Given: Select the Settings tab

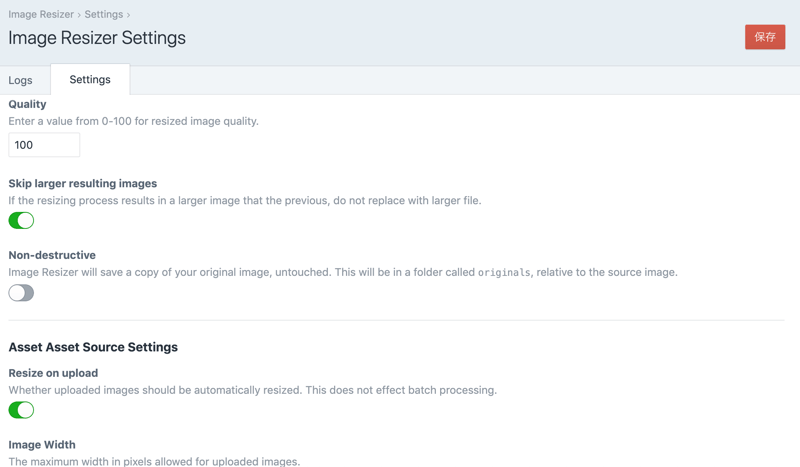Looking at the screenshot, I should coord(90,80).
